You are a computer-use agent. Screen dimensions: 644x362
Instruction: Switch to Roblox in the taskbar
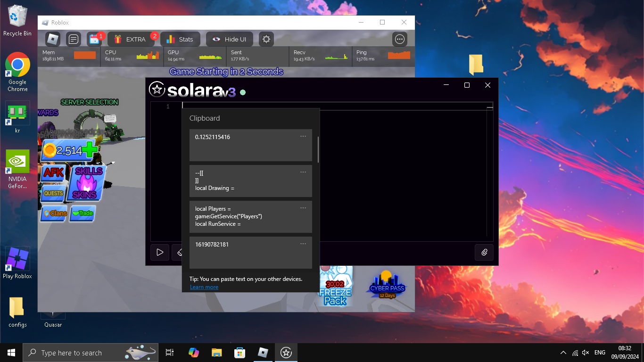pyautogui.click(x=263, y=353)
